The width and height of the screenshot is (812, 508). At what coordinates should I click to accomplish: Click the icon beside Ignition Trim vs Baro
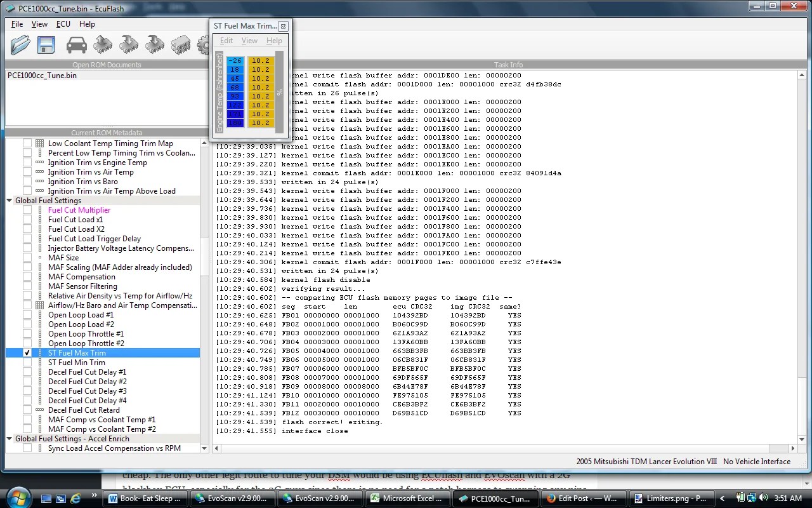[39, 182]
